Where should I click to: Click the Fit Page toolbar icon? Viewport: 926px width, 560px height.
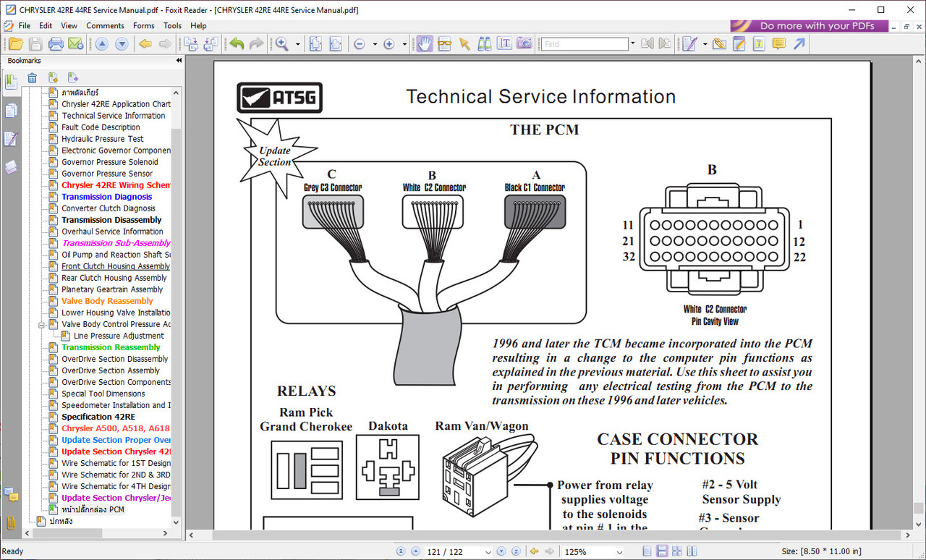click(x=315, y=44)
